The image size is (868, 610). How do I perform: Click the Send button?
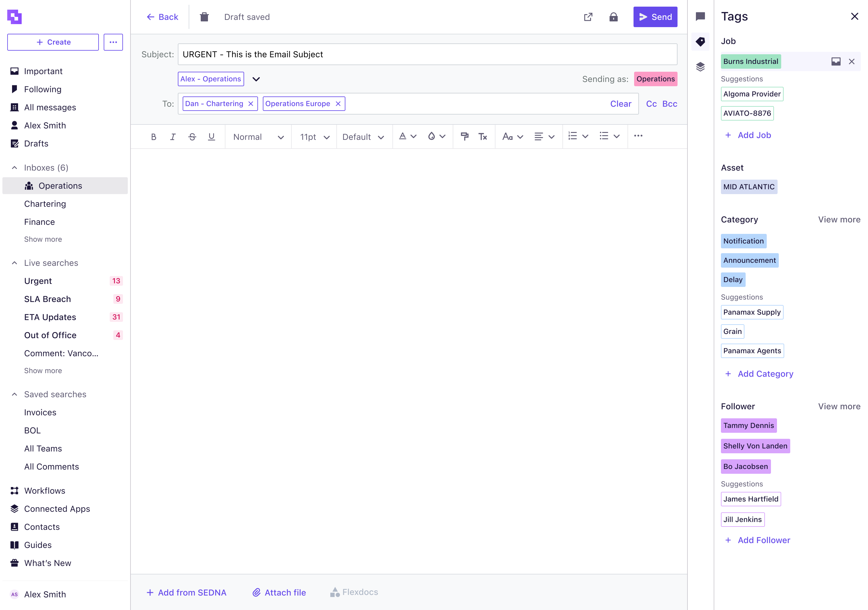(x=655, y=17)
